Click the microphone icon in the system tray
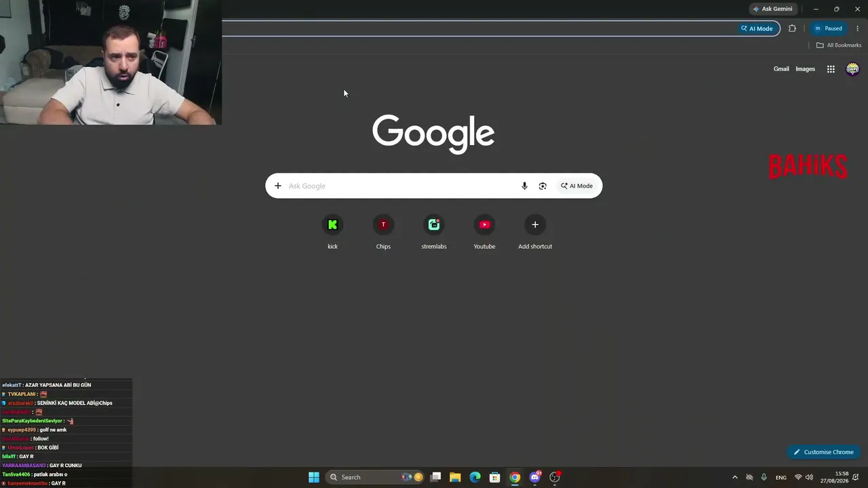This screenshot has height=488, width=868. 764,477
